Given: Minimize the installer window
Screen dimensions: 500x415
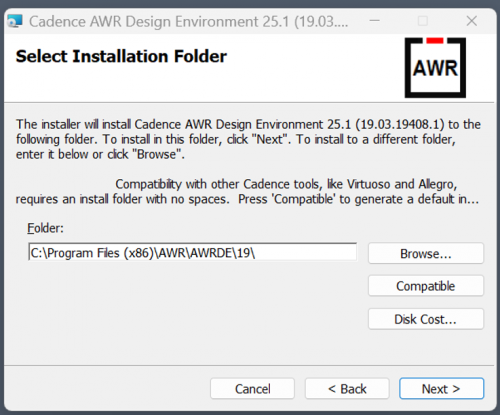Looking at the screenshot, I should pyautogui.click(x=375, y=21).
